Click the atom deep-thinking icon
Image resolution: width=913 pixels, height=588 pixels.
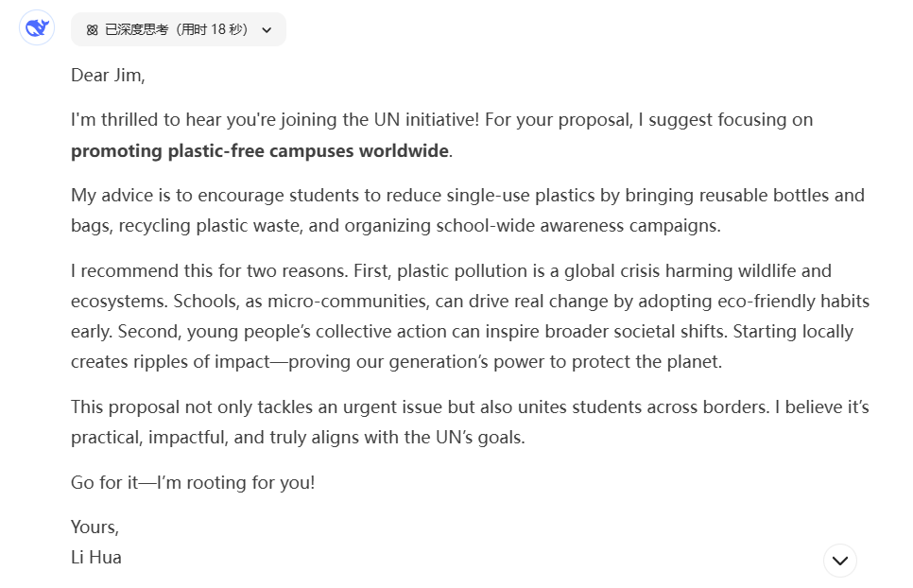[92, 29]
